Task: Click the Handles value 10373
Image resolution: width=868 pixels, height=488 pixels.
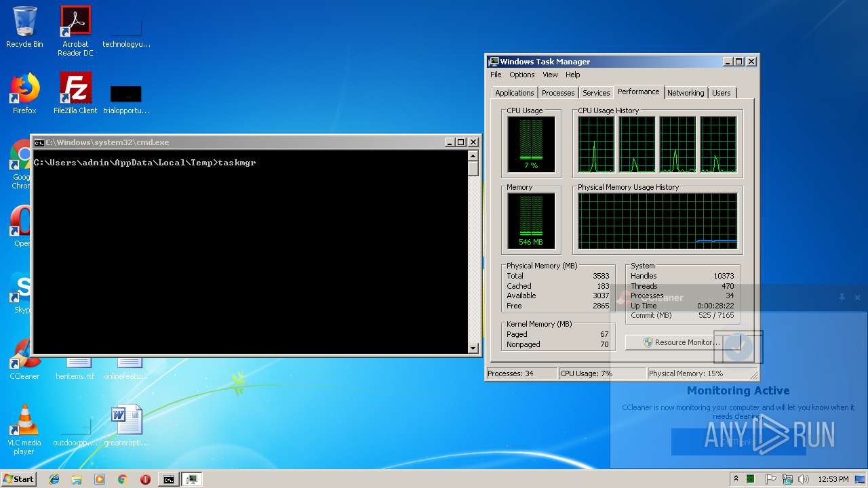Action: coord(724,276)
